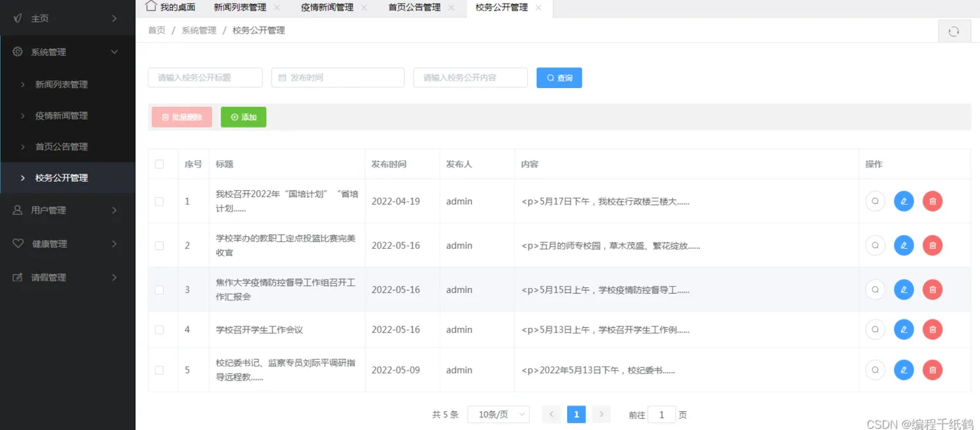Image resolution: width=980 pixels, height=430 pixels.
Task: Switch to the 首页公告管理 tab
Action: coord(414,8)
